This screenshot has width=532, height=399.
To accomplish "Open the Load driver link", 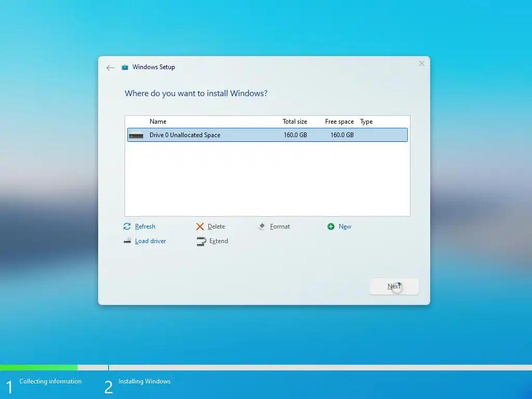I will 150,241.
